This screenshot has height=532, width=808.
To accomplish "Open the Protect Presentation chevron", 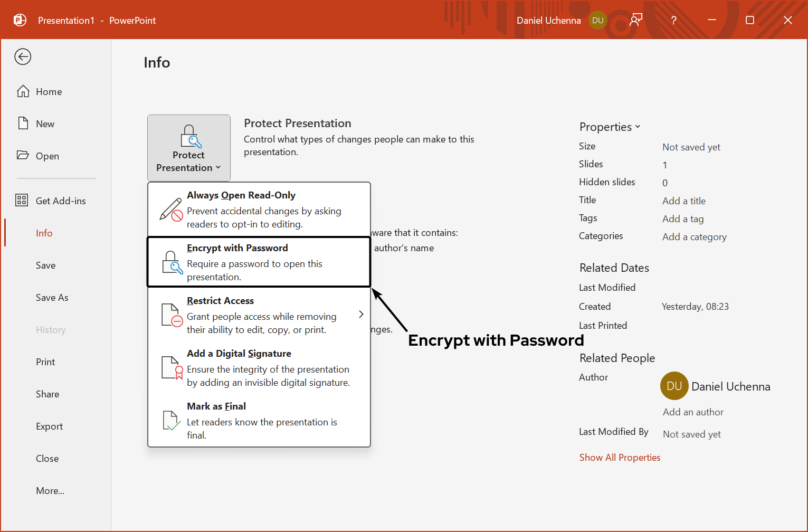I will coord(218,167).
